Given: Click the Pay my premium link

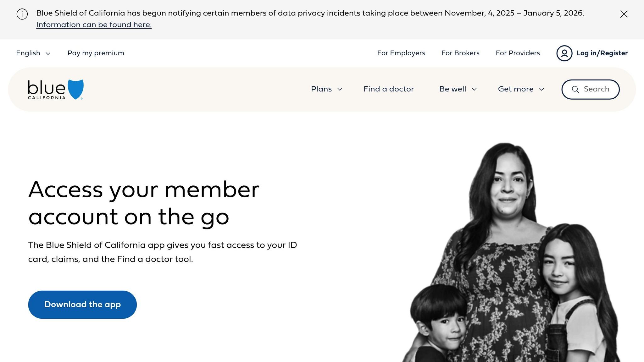Looking at the screenshot, I should click(96, 53).
